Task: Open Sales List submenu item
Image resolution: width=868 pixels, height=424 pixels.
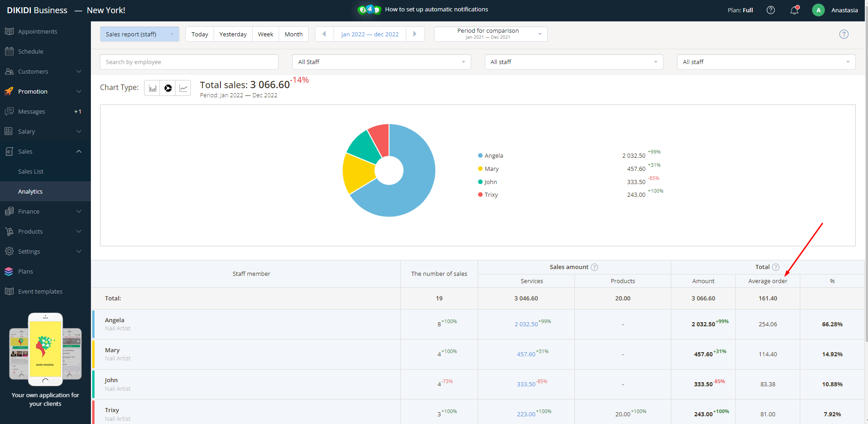Action: click(x=31, y=171)
